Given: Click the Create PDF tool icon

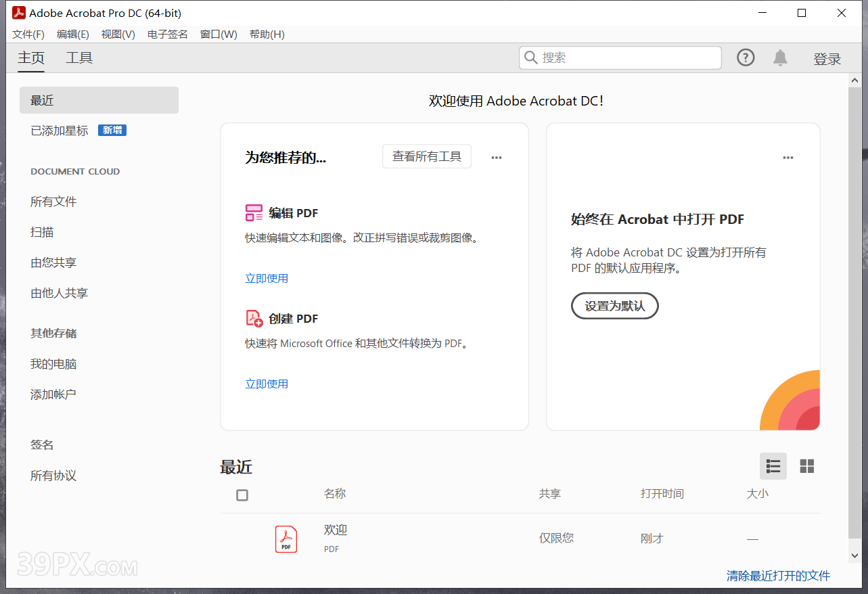Looking at the screenshot, I should [x=254, y=319].
